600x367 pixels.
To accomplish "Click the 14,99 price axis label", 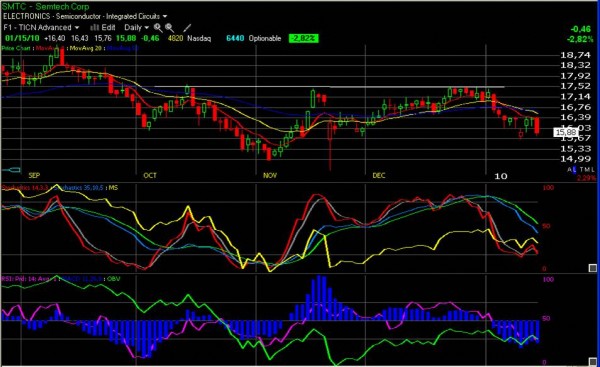I will (576, 159).
